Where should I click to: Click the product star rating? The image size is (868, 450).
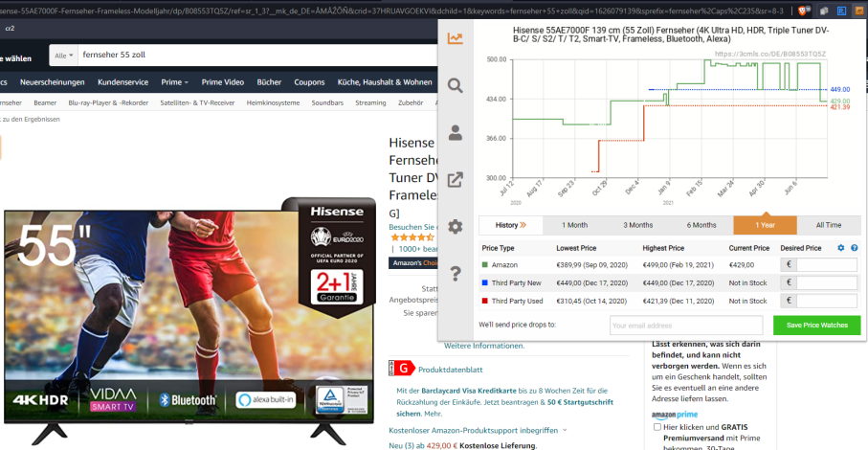click(412, 237)
